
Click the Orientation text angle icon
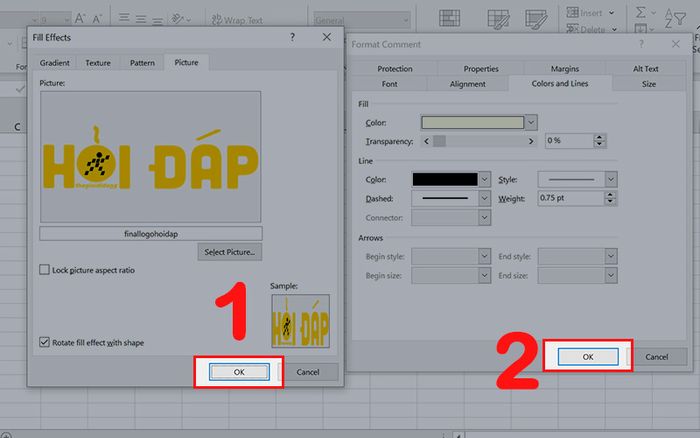[180, 19]
